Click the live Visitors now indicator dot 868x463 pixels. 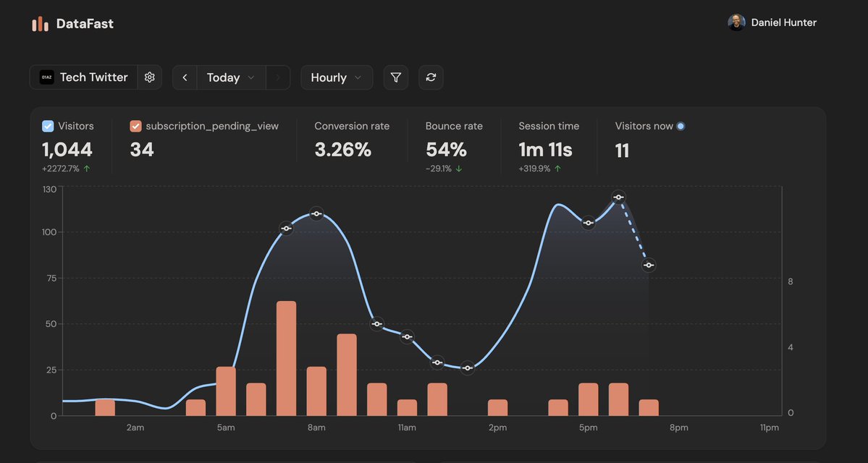pyautogui.click(x=679, y=125)
